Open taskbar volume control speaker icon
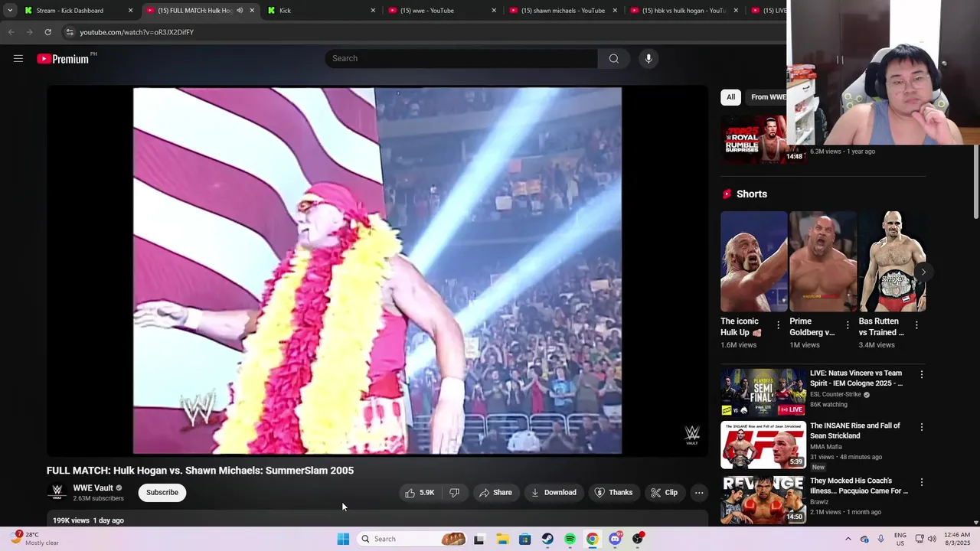The width and height of the screenshot is (980, 551). point(932,539)
